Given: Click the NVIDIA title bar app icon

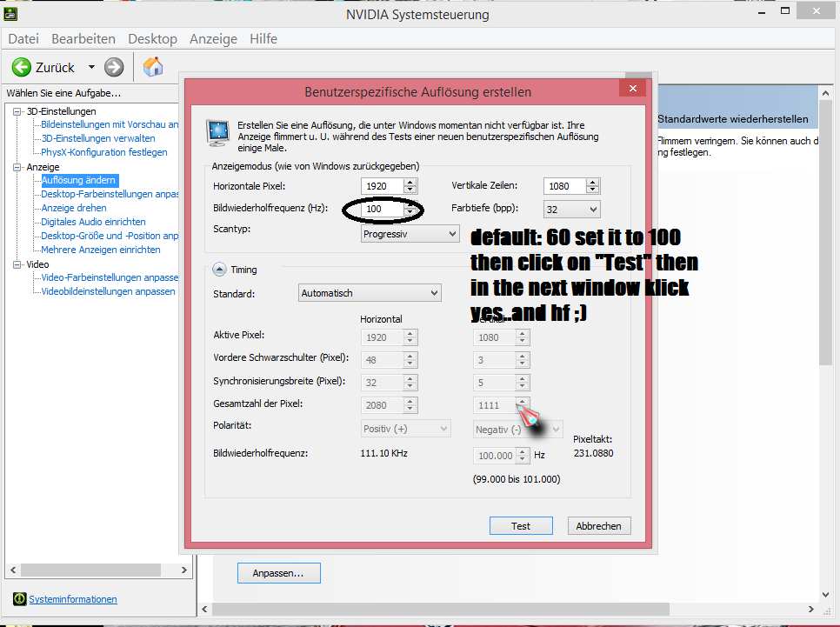Looking at the screenshot, I should pyautogui.click(x=10, y=14).
